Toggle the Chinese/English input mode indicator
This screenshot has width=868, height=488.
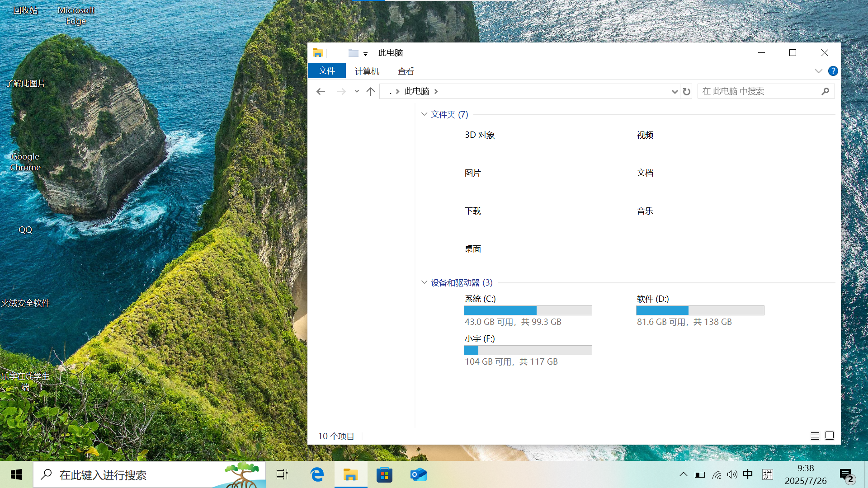pyautogui.click(x=748, y=474)
